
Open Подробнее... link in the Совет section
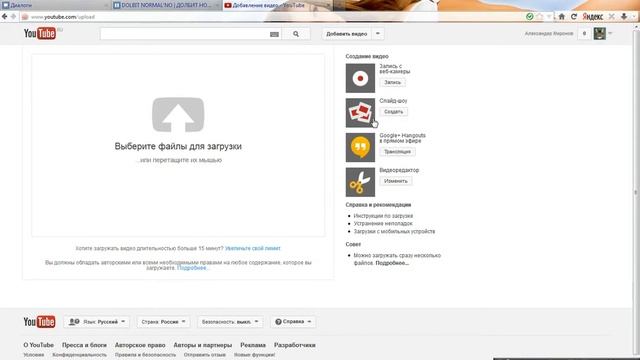click(392, 263)
